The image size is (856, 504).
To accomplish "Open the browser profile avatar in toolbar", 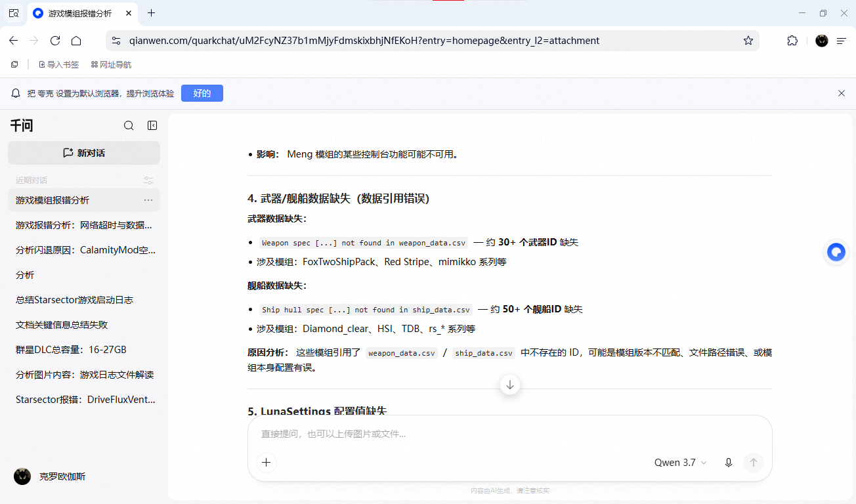I will tap(822, 41).
